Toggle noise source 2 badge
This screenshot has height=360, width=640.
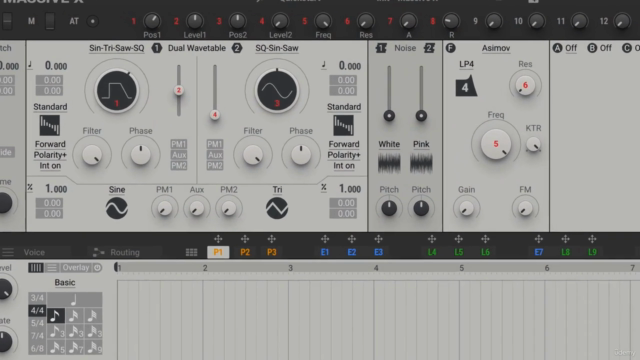[429, 48]
